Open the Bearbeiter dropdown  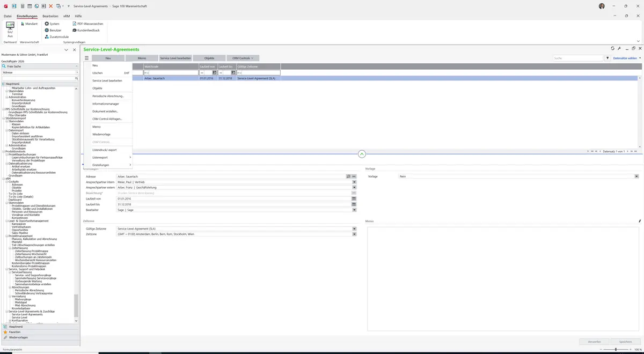coord(354,210)
